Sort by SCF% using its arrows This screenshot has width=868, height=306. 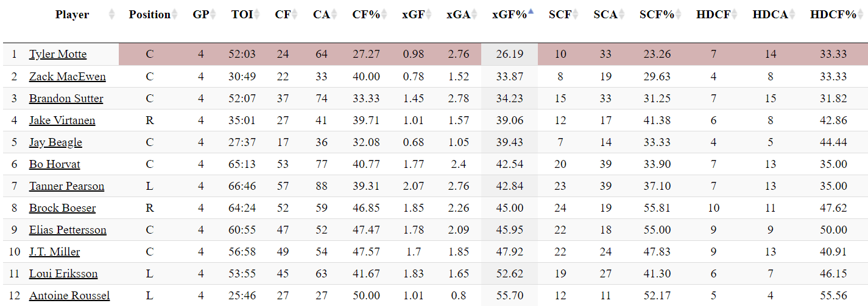pyautogui.click(x=679, y=15)
